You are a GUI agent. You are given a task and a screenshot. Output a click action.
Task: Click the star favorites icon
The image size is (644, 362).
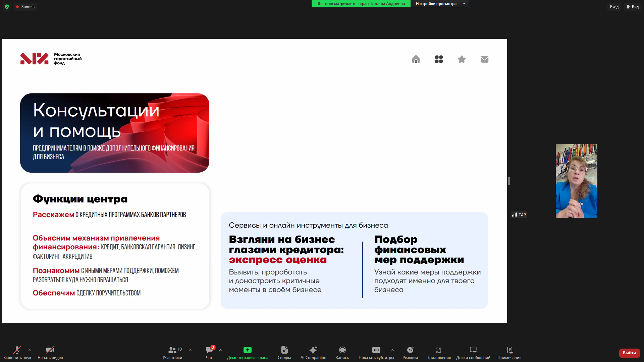(462, 59)
